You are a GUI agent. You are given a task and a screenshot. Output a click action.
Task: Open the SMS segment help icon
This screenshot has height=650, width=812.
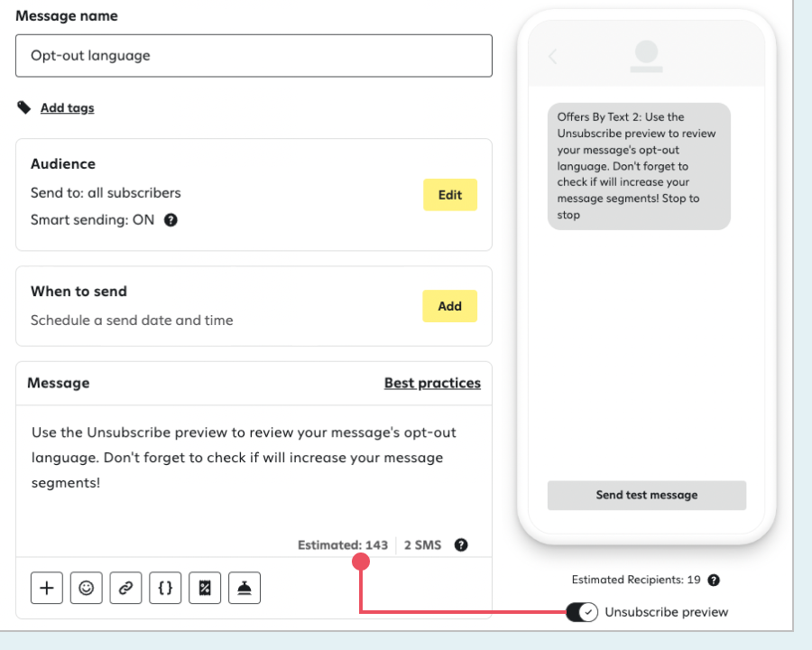[460, 544]
